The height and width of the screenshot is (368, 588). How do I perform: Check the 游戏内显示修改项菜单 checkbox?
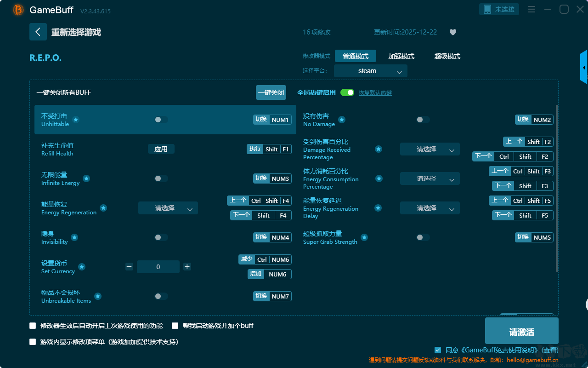33,342
